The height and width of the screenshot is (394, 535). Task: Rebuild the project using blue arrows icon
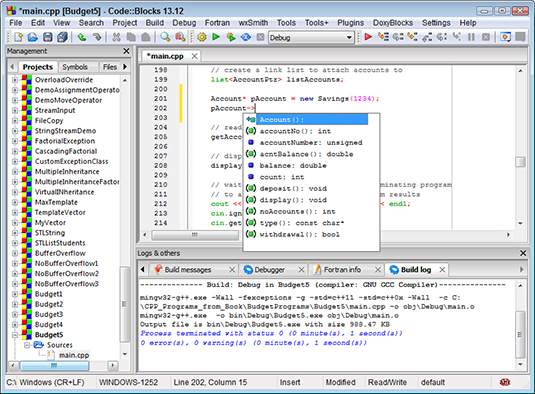[x=246, y=37]
